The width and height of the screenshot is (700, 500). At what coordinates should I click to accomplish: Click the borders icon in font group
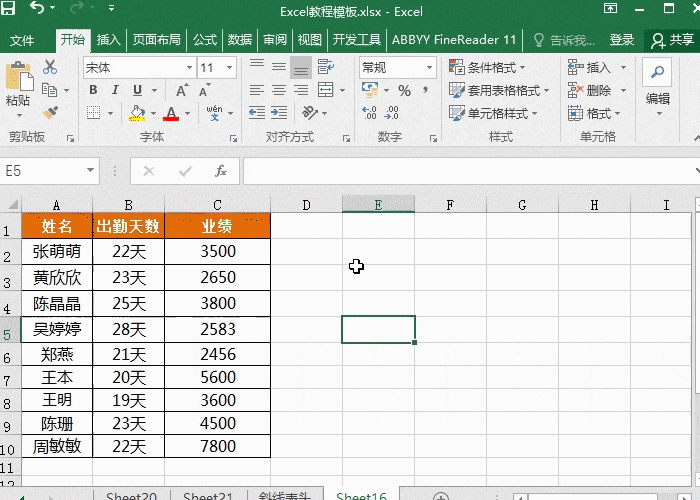coord(93,113)
